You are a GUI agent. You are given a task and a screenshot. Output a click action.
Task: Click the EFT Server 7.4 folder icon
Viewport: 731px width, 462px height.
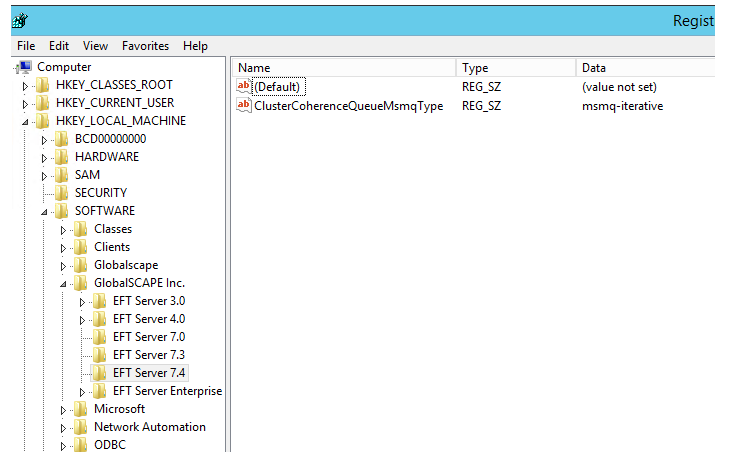click(99, 373)
